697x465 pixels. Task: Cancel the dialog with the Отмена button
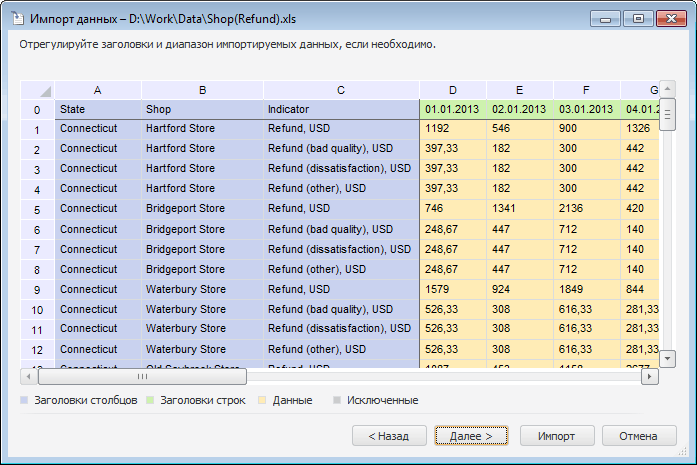coord(638,436)
